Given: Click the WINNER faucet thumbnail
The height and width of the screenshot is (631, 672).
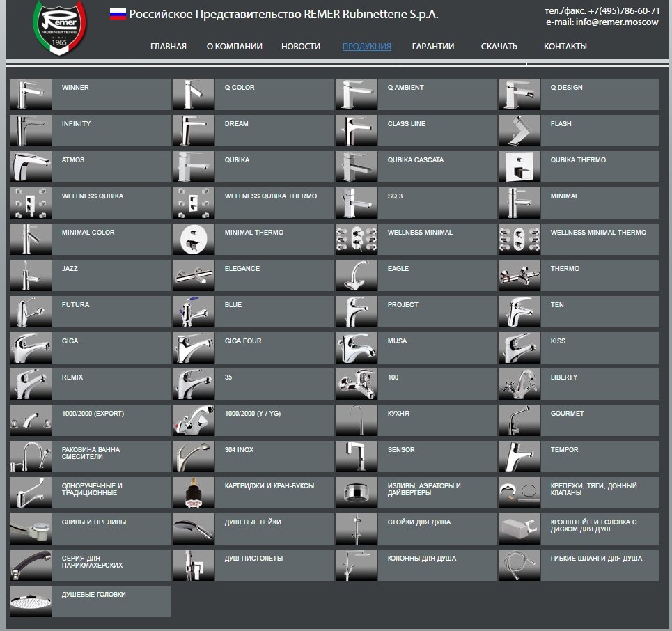Looking at the screenshot, I should coord(31,94).
